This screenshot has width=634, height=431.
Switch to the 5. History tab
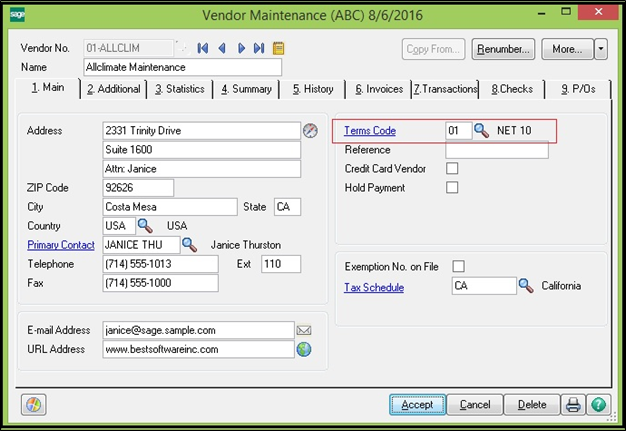point(313,89)
